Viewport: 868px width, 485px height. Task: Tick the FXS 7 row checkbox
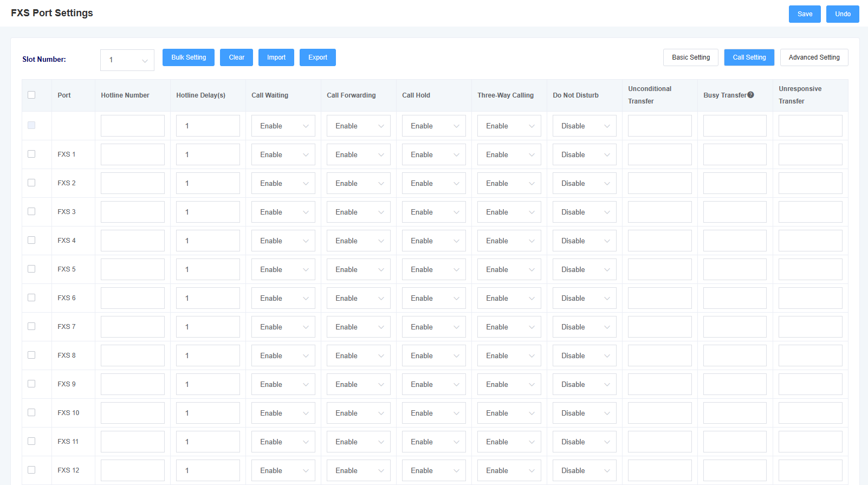31,326
